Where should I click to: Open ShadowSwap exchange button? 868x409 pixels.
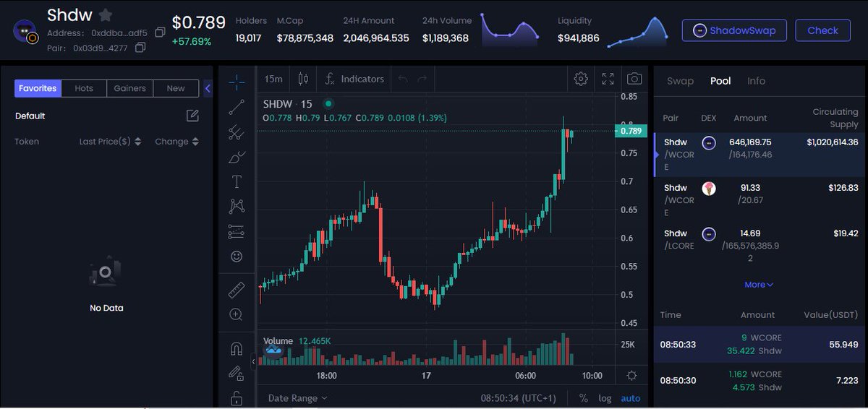tap(734, 30)
